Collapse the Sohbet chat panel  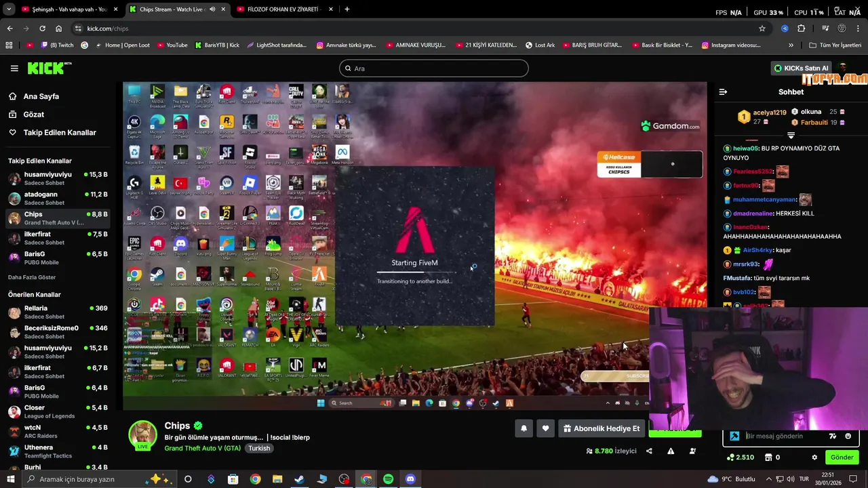click(x=723, y=91)
